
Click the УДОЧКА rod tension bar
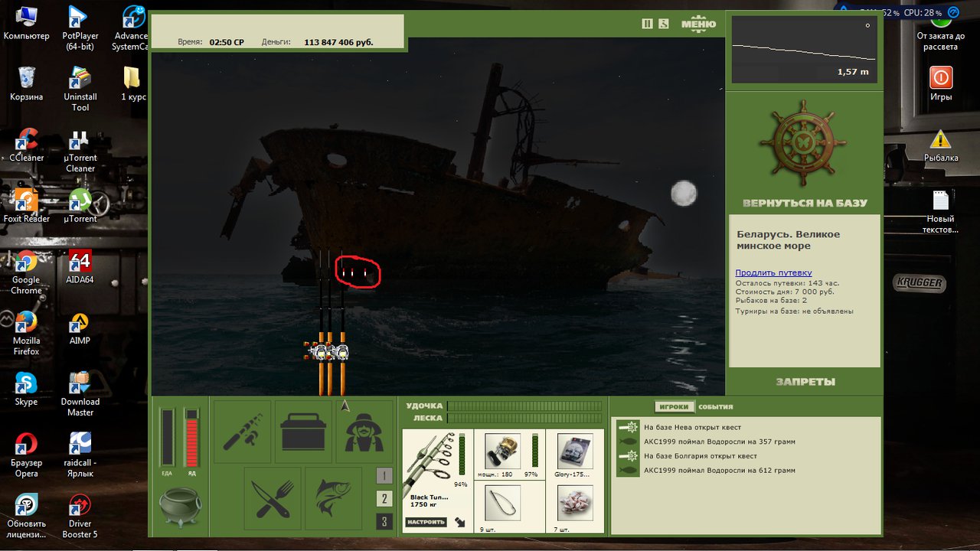524,406
